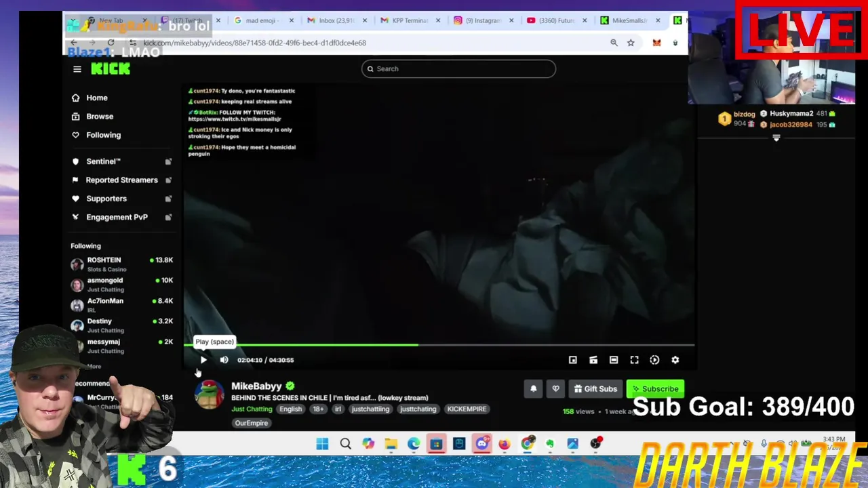868x488 pixels.
Task: Toggle notification bell for MikeBabyy
Action: [x=533, y=388]
